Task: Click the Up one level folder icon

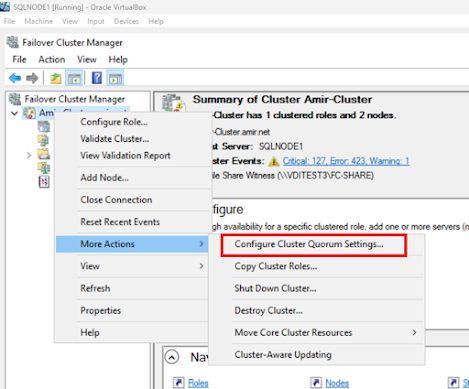Action: pos(56,78)
